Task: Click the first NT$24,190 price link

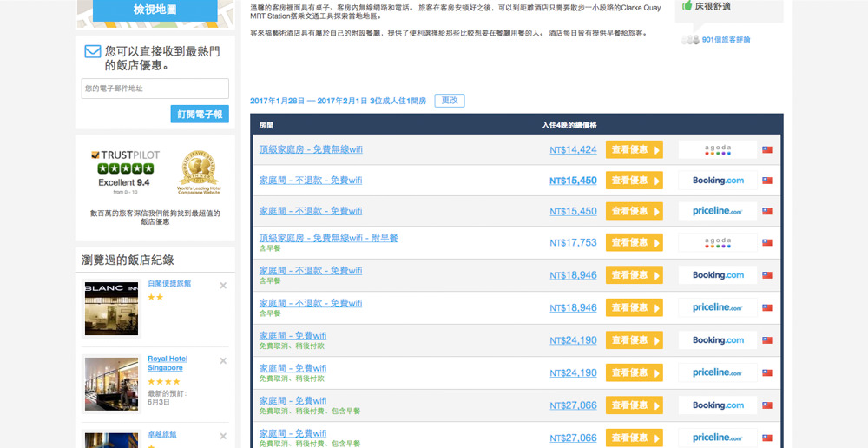Action: pyautogui.click(x=573, y=340)
